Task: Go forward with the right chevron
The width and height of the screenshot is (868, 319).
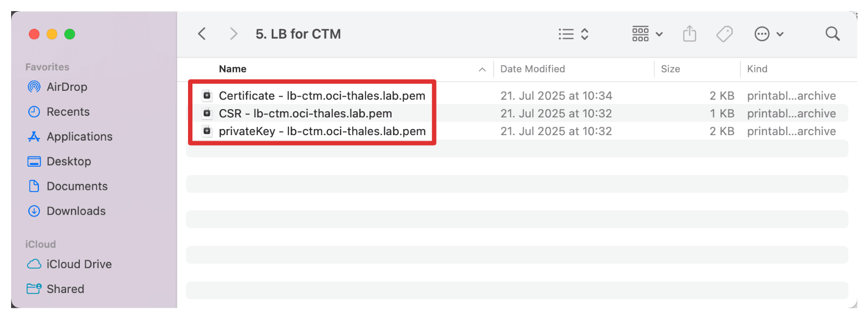Action: (234, 34)
